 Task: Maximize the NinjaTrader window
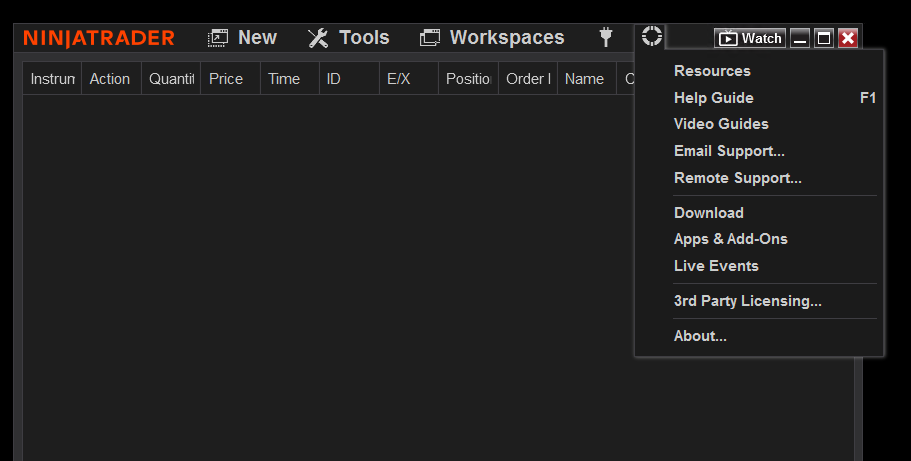pos(824,39)
